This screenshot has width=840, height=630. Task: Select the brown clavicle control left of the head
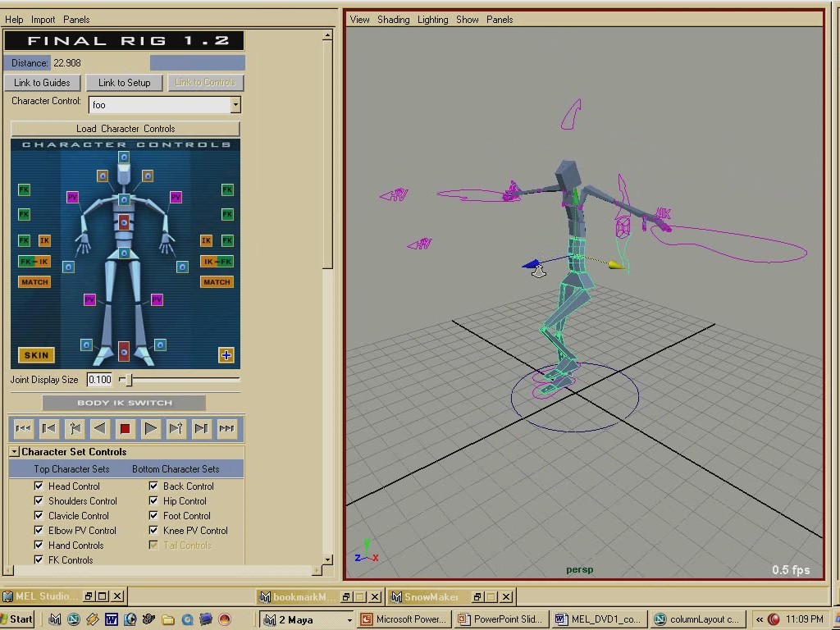pos(103,176)
